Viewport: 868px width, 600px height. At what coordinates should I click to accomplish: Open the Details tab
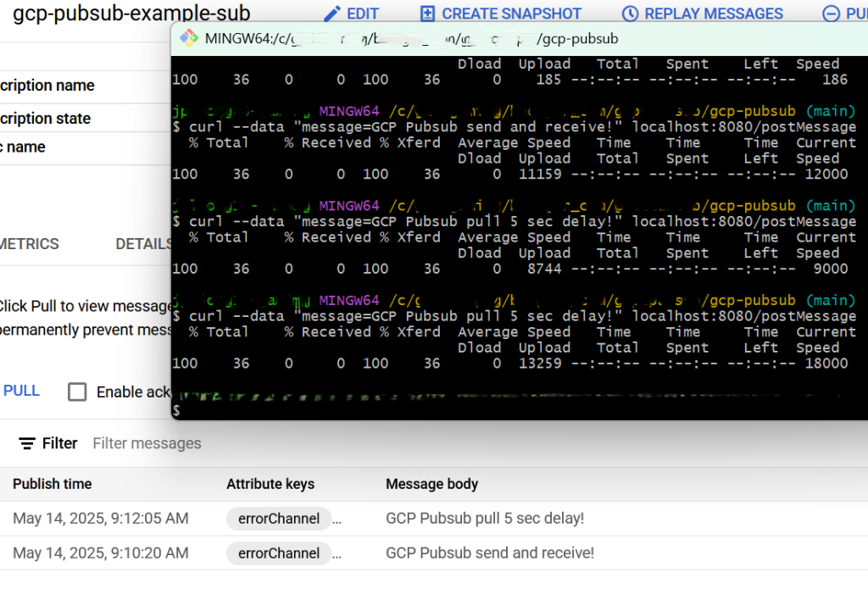pos(143,244)
